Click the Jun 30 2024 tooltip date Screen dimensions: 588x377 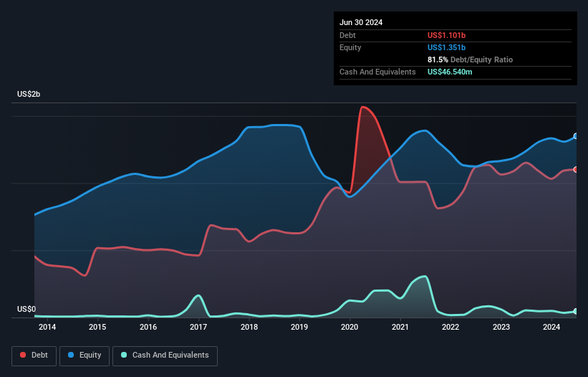pyautogui.click(x=361, y=22)
